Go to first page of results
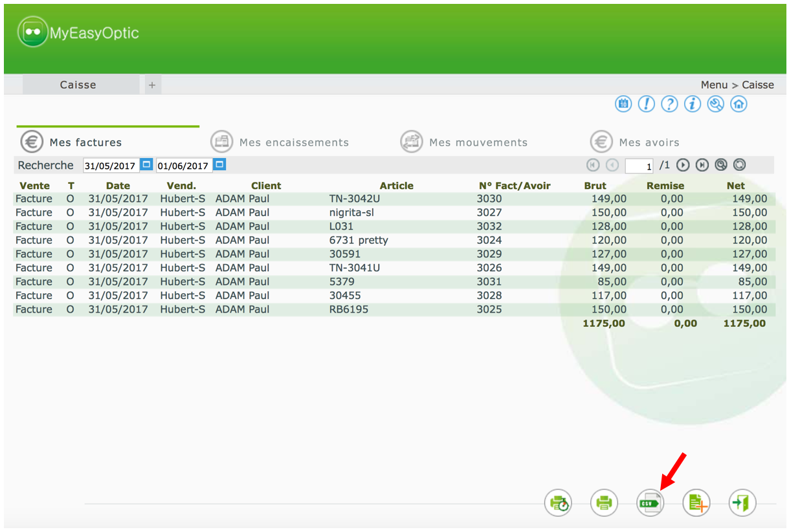Image resolution: width=789 pixels, height=532 pixels. [x=594, y=165]
